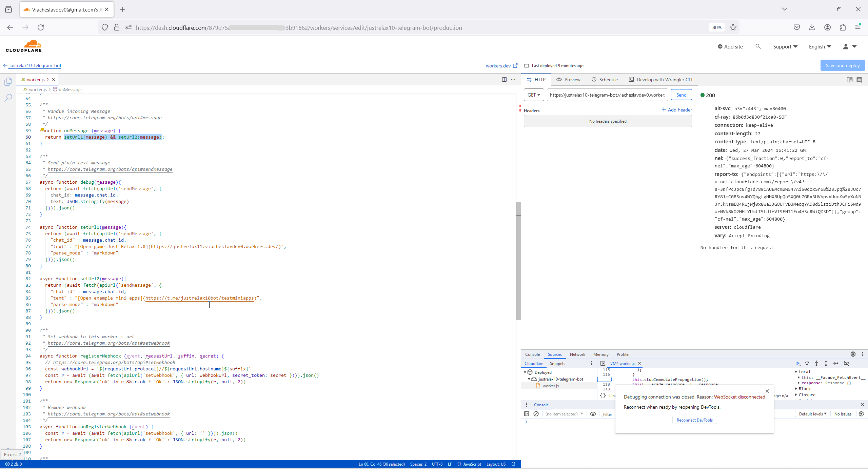
Task: Open the GET method dropdown
Action: point(534,95)
